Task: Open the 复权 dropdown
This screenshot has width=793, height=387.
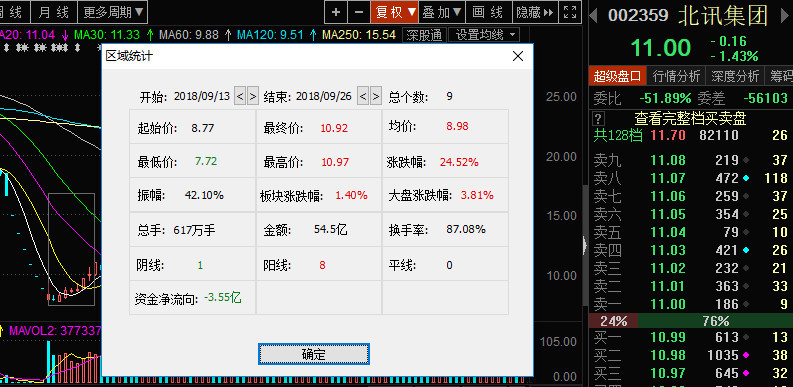Action: [x=394, y=12]
